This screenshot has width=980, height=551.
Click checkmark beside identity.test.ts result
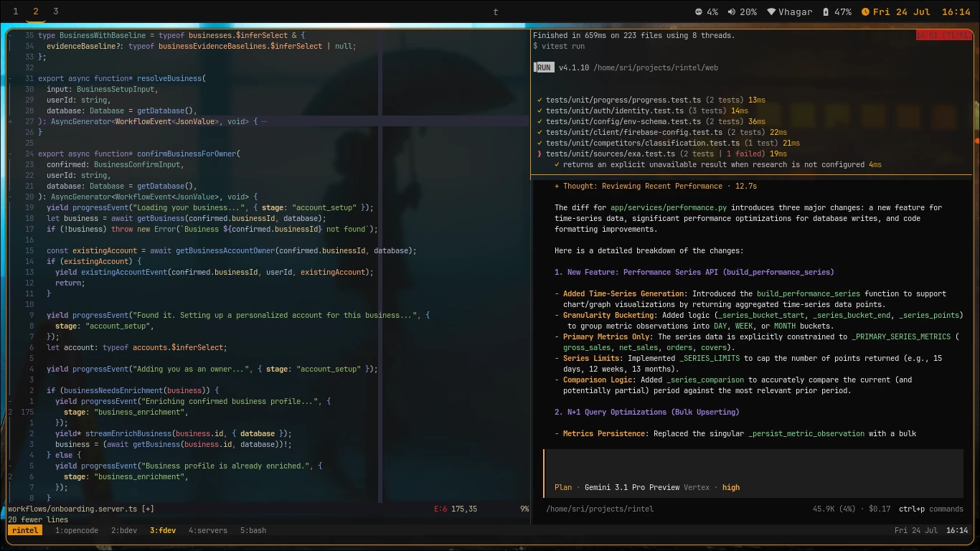pyautogui.click(x=540, y=111)
